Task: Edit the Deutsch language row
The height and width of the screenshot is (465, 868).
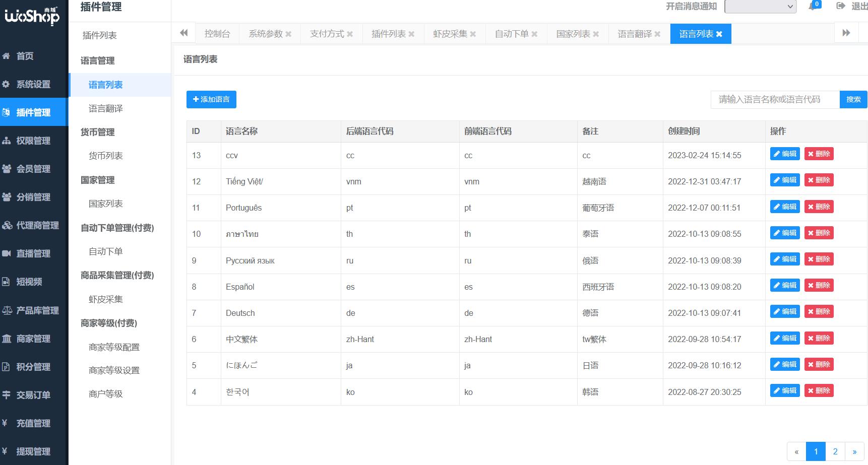Action: coord(785,311)
